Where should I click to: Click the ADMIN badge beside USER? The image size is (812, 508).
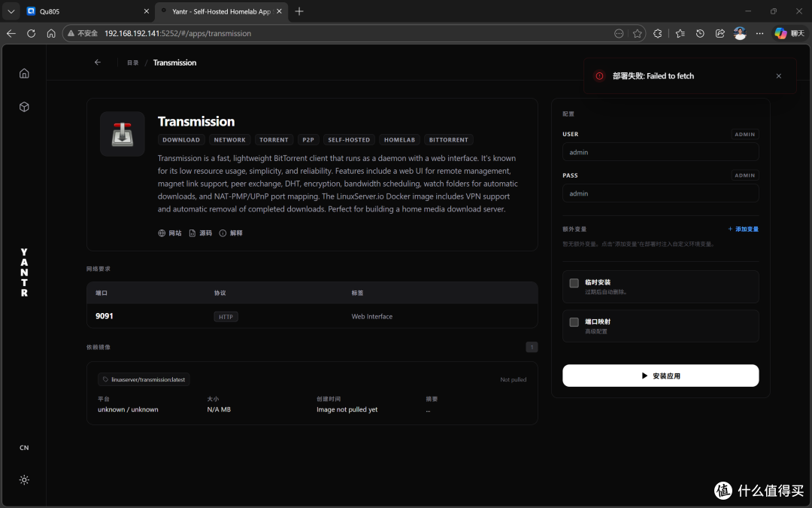[x=744, y=134]
